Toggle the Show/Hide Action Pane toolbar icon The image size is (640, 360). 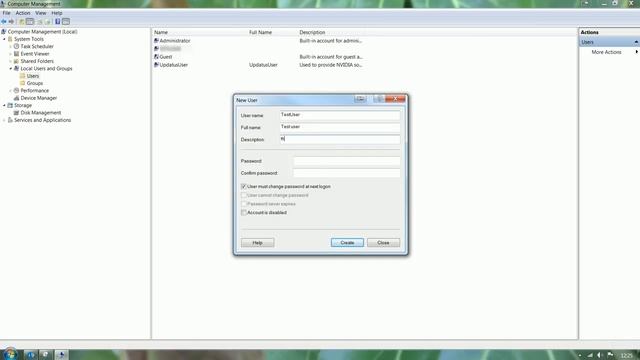tap(66, 21)
